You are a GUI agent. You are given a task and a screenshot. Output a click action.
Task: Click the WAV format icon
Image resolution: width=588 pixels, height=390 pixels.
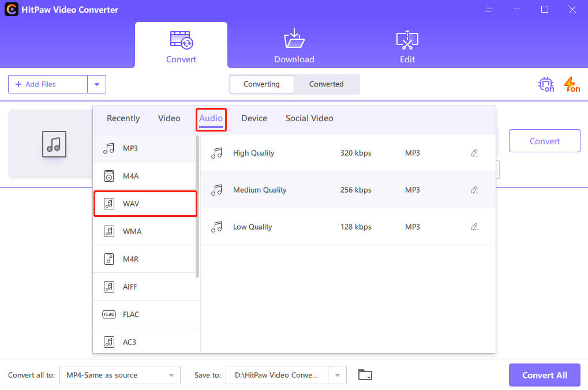(108, 204)
